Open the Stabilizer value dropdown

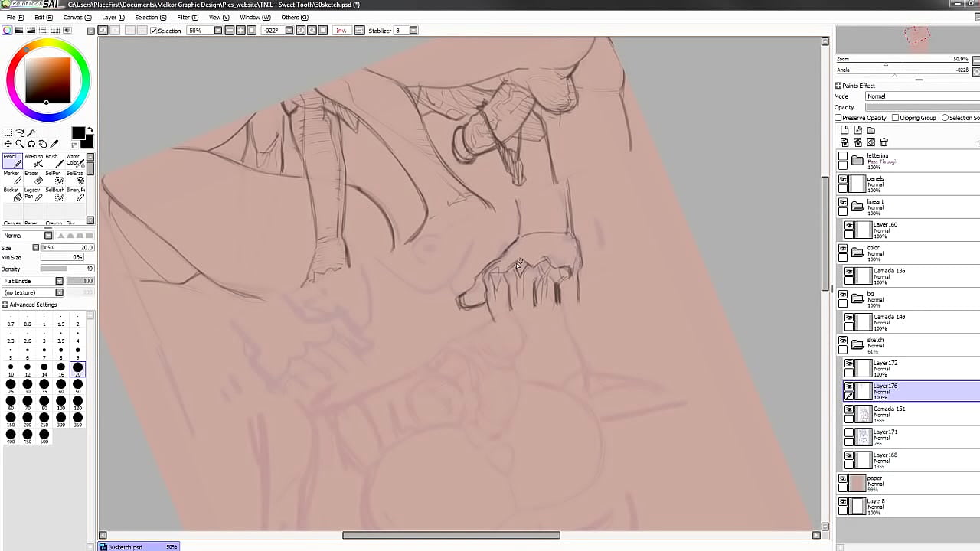pos(412,30)
